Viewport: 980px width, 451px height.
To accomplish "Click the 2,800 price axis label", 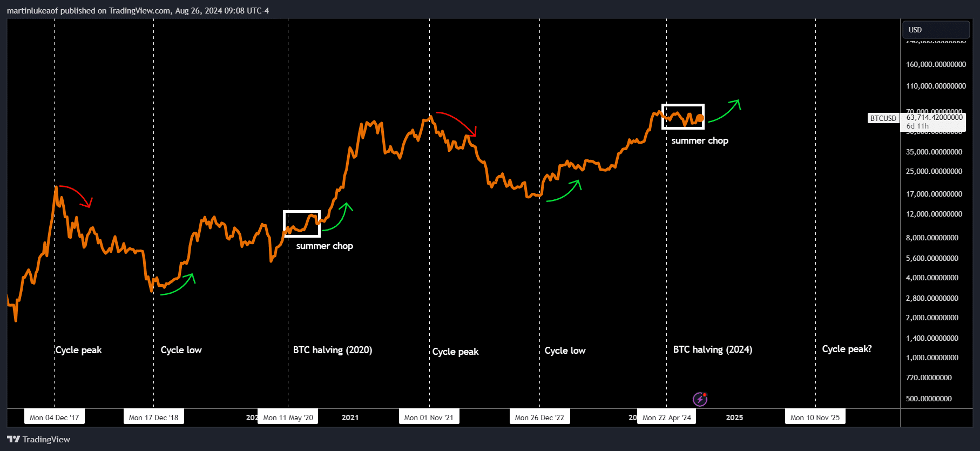I will [932, 298].
